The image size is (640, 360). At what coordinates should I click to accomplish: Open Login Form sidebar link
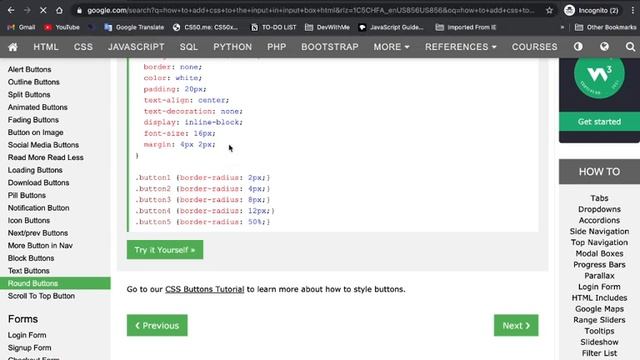pyautogui.click(x=27, y=335)
